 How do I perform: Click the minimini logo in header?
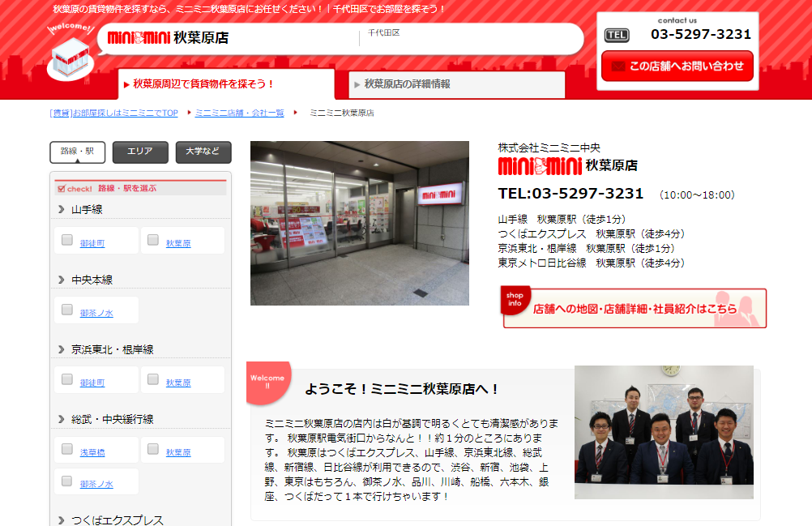[x=139, y=38]
